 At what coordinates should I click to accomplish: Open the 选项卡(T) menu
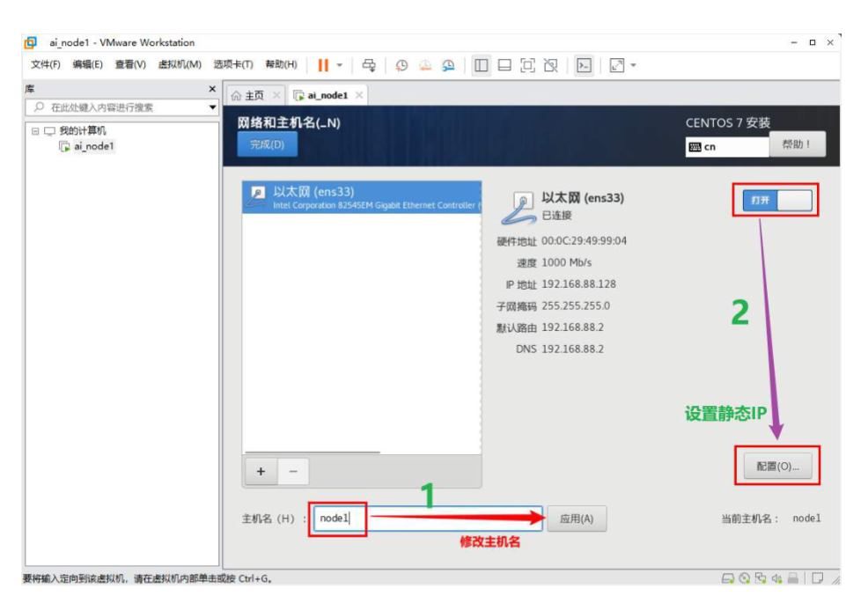tap(233, 65)
